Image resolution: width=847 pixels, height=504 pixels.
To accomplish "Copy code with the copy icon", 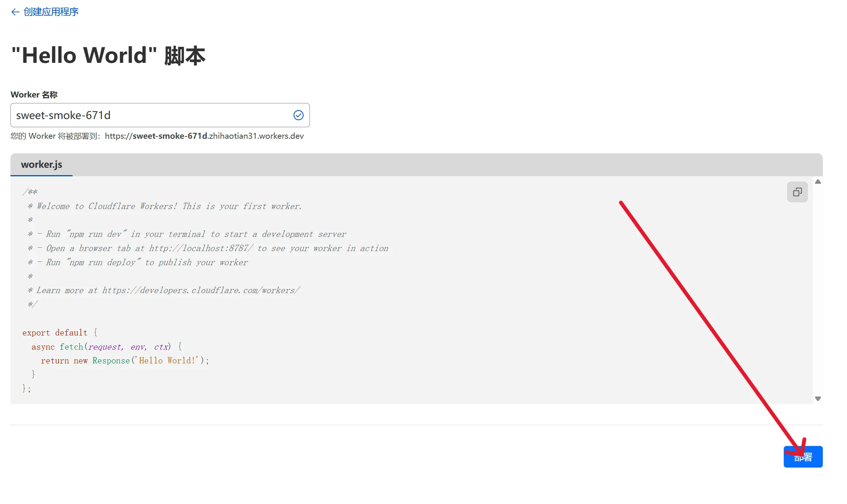I will 797,192.
